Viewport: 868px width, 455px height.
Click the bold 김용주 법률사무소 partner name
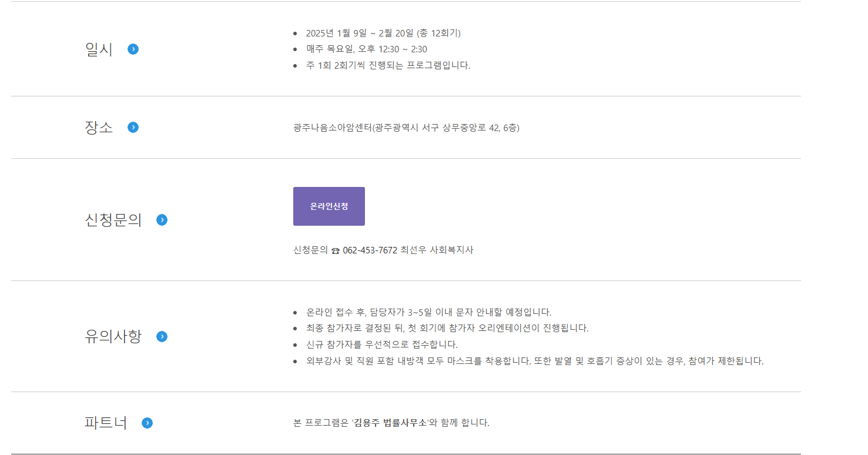390,423
